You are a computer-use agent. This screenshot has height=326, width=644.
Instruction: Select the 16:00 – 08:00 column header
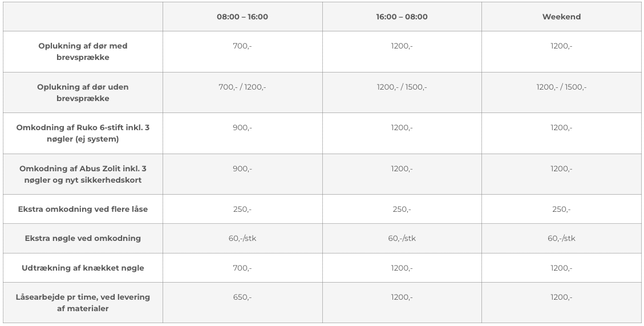pos(402,17)
